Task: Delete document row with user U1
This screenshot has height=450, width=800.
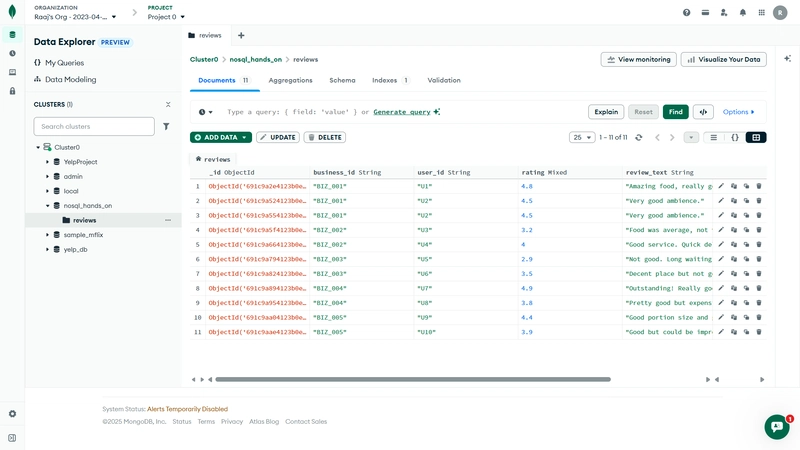Action: [759, 186]
